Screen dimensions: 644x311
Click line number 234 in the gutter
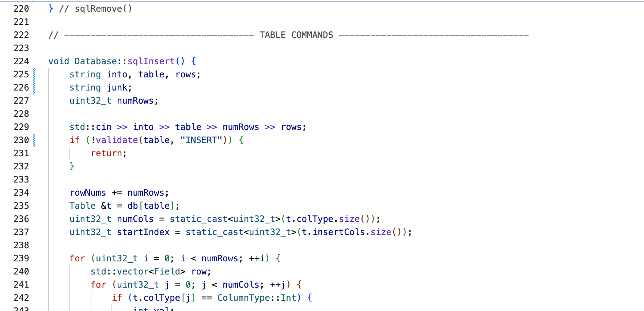(21, 193)
